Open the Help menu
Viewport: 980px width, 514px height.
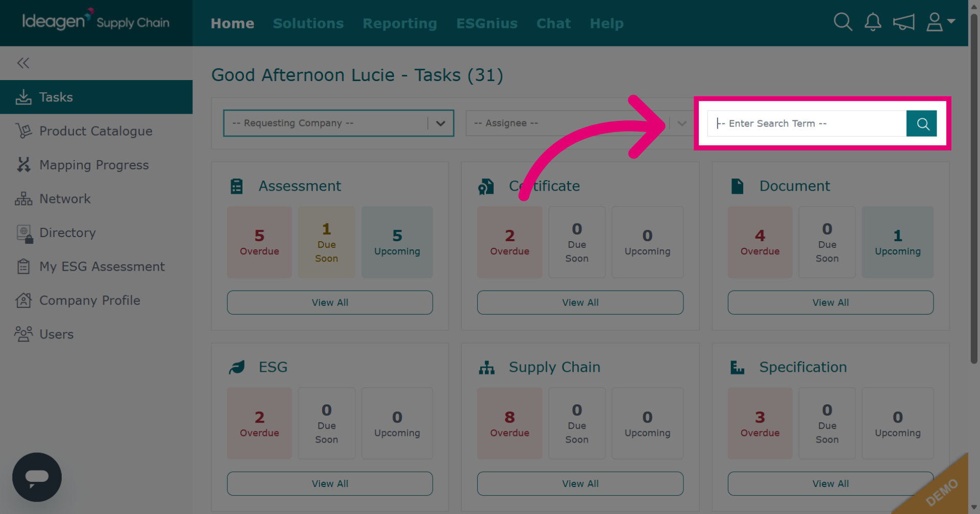click(x=606, y=23)
